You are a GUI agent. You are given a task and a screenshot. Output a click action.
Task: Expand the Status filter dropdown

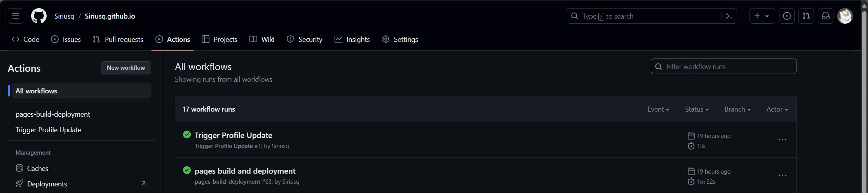pos(697,109)
